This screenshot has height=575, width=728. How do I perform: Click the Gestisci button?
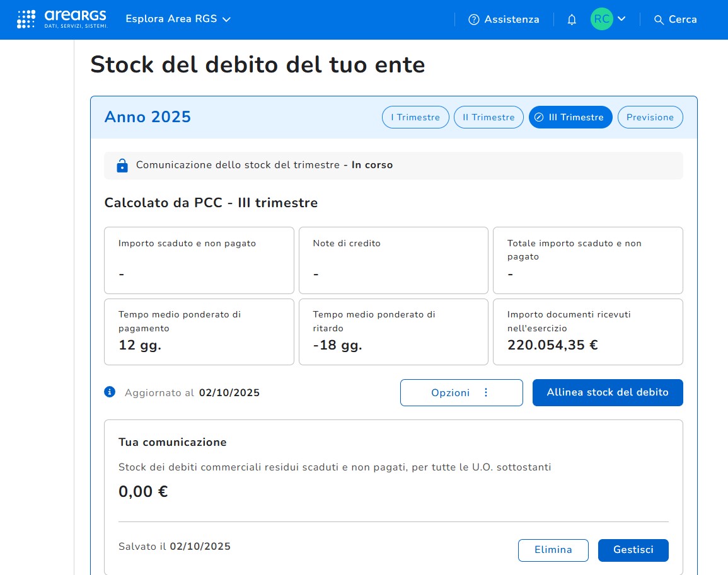tap(633, 550)
